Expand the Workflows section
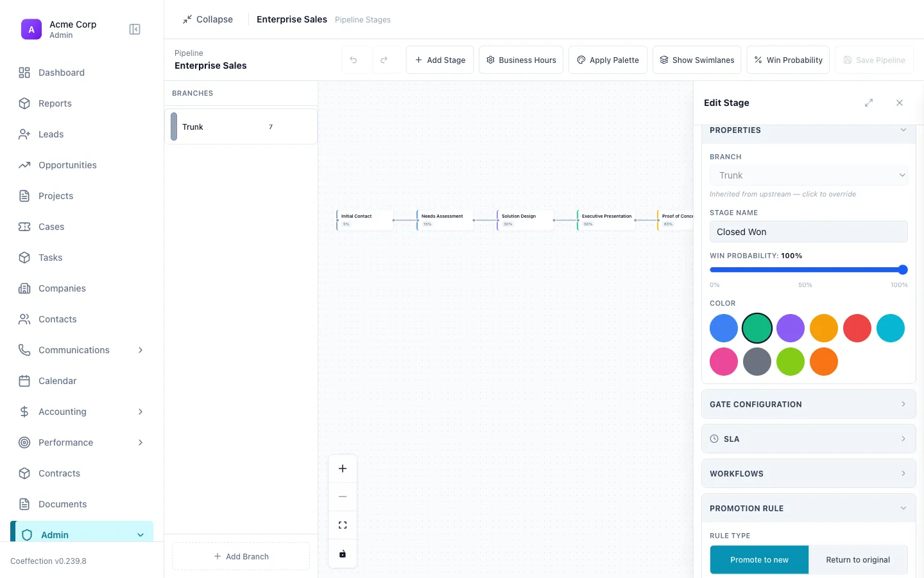 point(809,474)
